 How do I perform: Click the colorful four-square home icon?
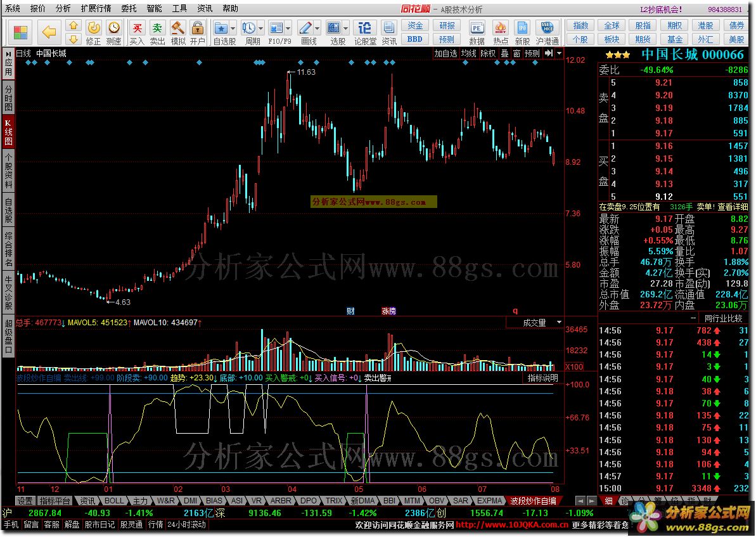[x=20, y=32]
